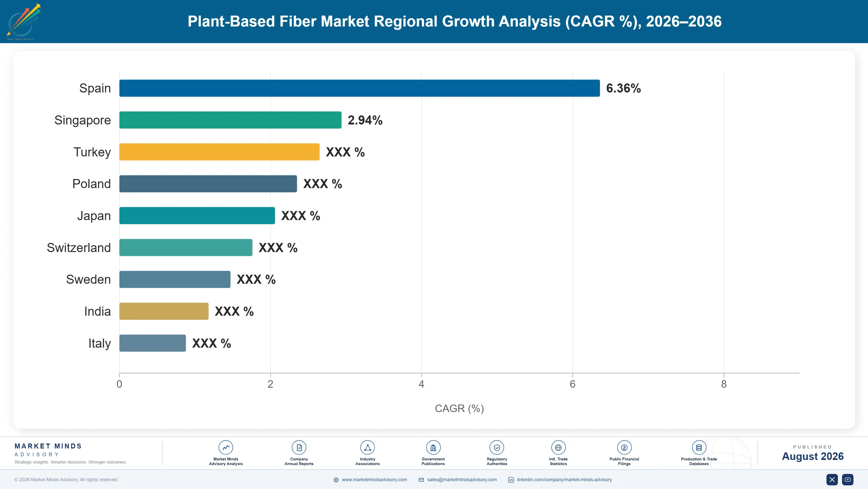
Task: Click the YouTube social icon
Action: [x=848, y=480]
